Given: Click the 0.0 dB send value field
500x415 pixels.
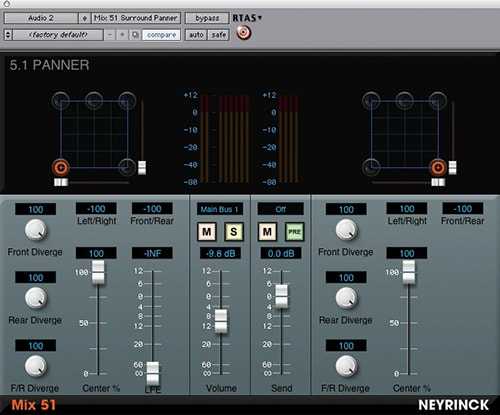Looking at the screenshot, I should click(x=281, y=253).
